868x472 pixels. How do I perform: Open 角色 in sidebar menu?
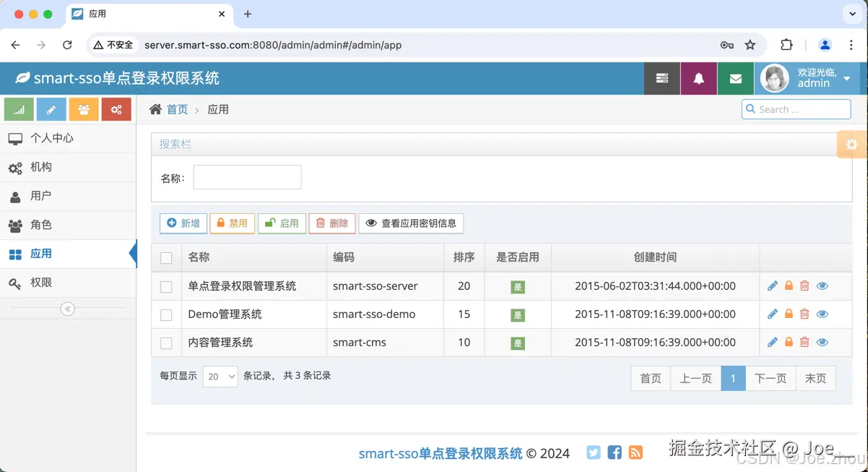[x=68, y=225]
